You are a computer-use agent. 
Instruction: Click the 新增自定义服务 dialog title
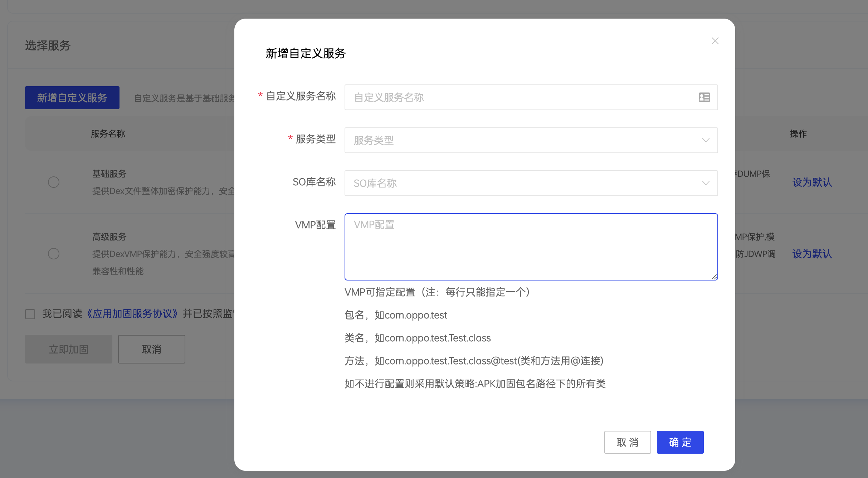tap(306, 53)
